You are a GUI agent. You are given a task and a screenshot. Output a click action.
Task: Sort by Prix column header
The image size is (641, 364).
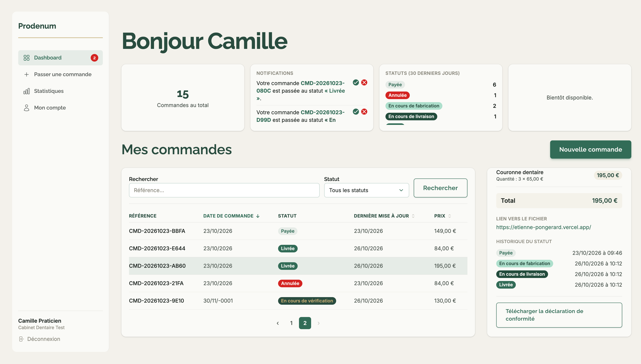[x=443, y=216]
